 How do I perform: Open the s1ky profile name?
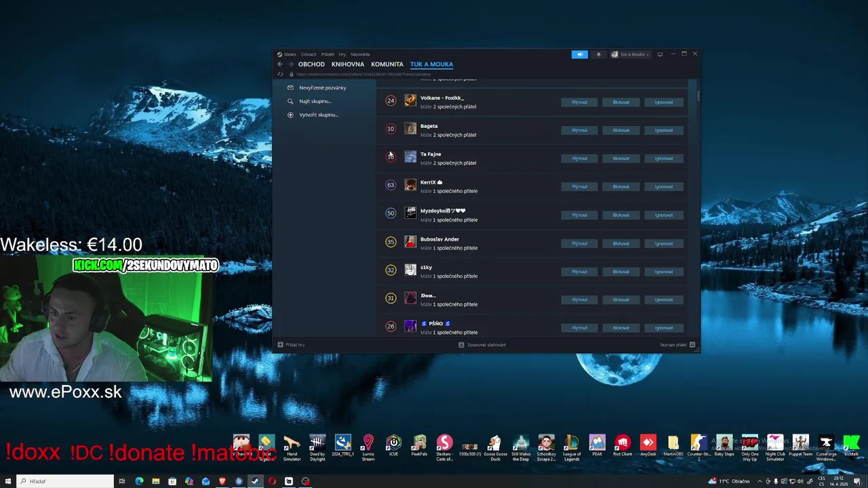[x=426, y=268]
